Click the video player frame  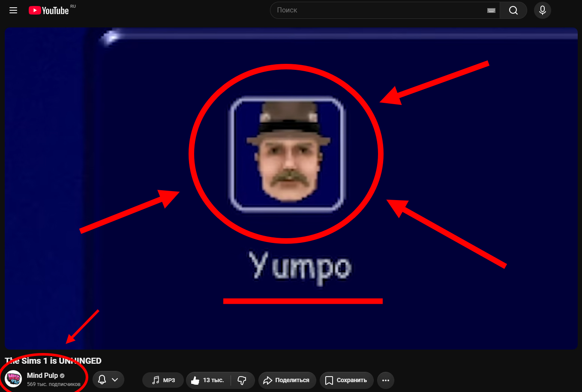[x=291, y=189]
